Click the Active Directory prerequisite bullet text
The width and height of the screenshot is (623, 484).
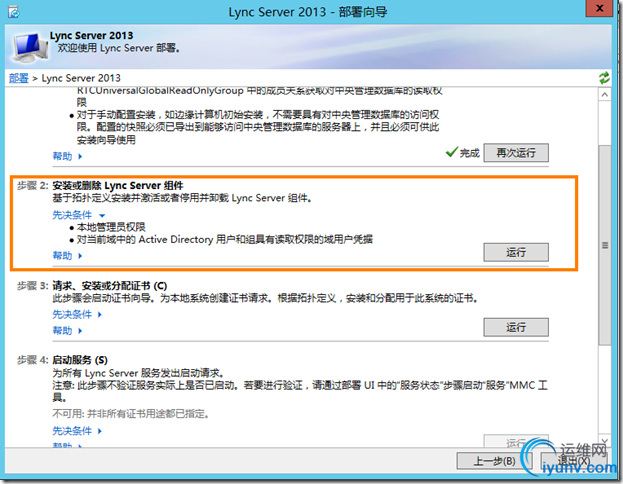[x=224, y=240]
